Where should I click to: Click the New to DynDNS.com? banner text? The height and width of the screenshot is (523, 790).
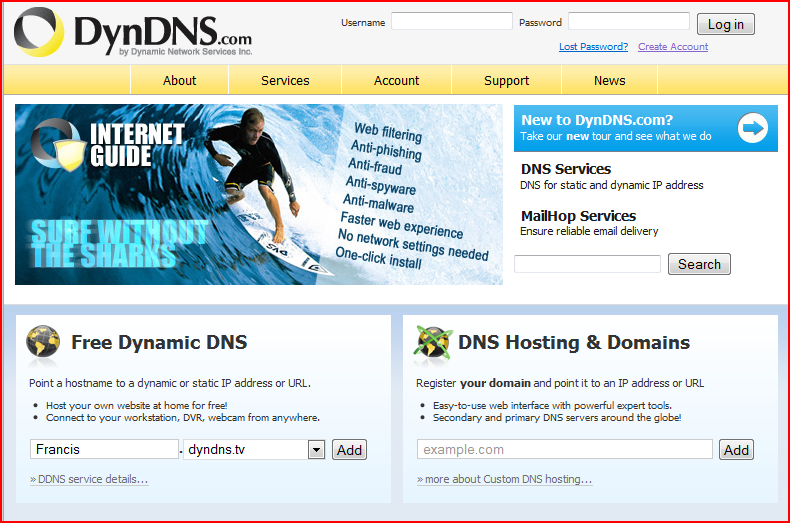tap(597, 120)
